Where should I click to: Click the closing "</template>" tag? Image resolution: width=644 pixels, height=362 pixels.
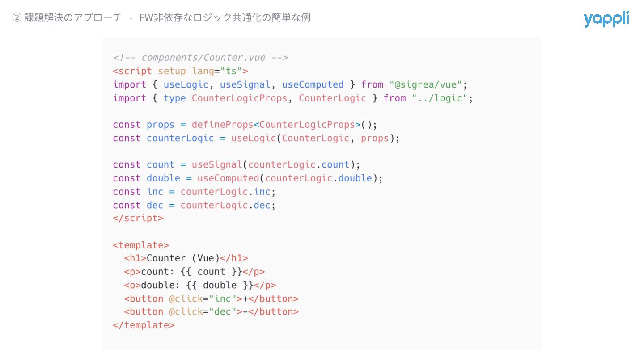[x=144, y=325]
